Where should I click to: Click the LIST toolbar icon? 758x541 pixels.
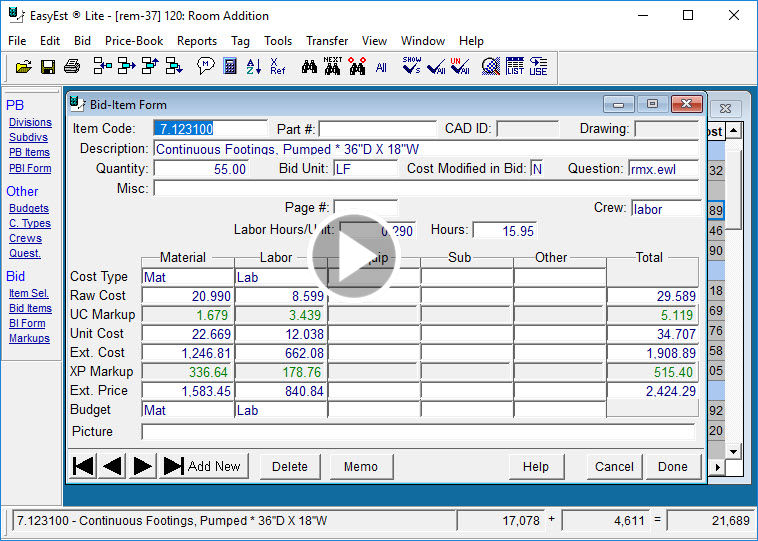[514, 67]
